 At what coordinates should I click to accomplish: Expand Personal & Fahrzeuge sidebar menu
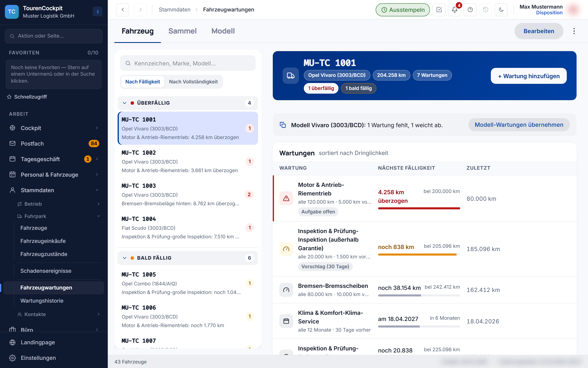(54, 175)
